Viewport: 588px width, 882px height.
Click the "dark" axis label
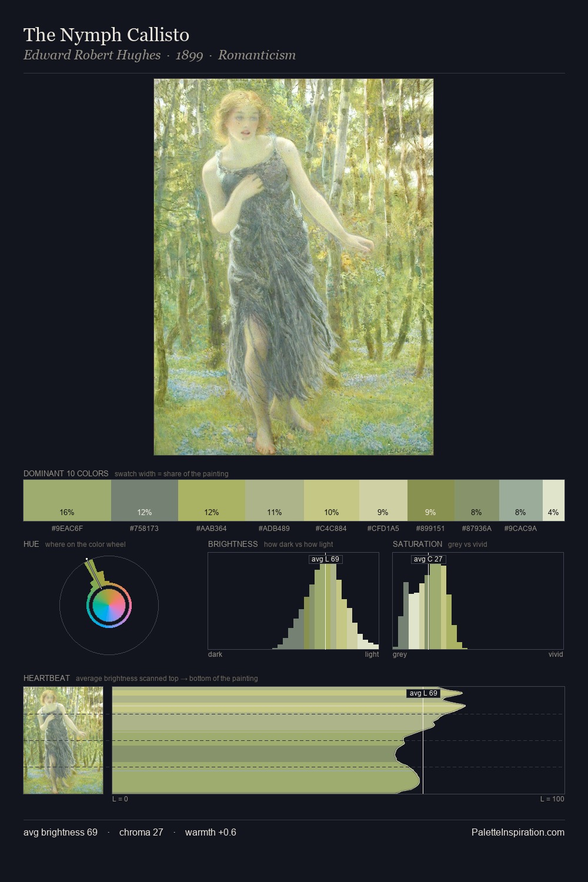point(215,654)
